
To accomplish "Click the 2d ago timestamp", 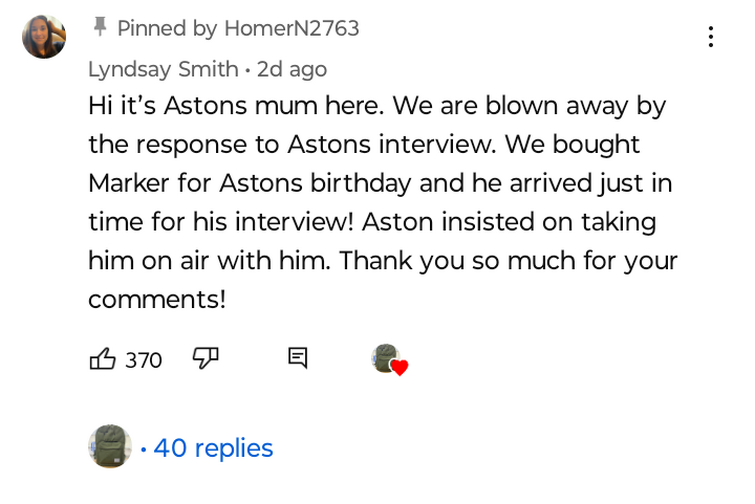I will pyautogui.click(x=292, y=69).
